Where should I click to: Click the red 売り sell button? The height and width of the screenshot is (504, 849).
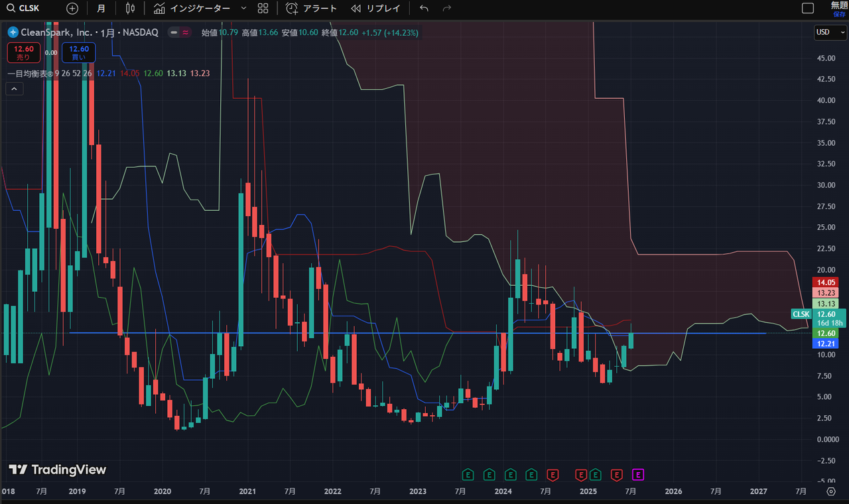pos(23,52)
